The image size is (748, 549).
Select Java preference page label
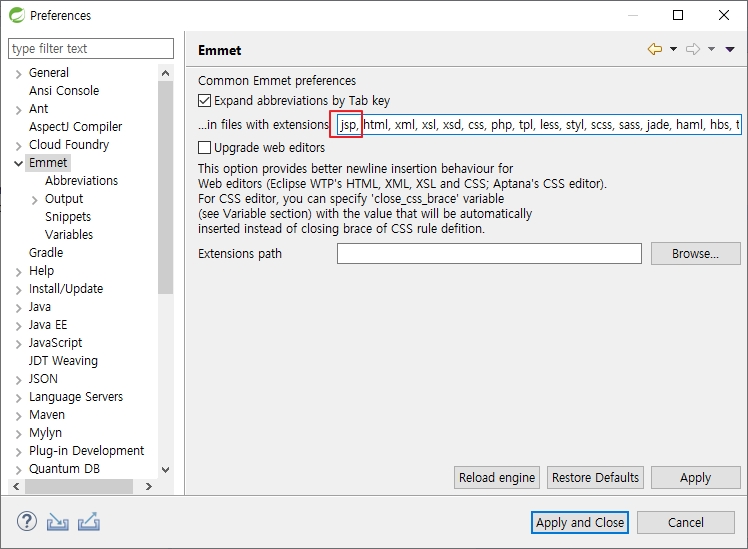[40, 307]
